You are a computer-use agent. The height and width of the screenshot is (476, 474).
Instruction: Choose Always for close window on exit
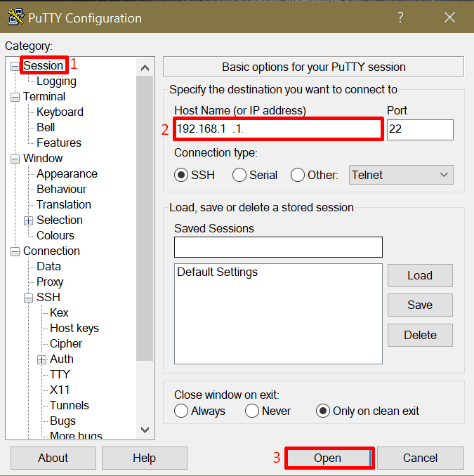pyautogui.click(x=181, y=411)
